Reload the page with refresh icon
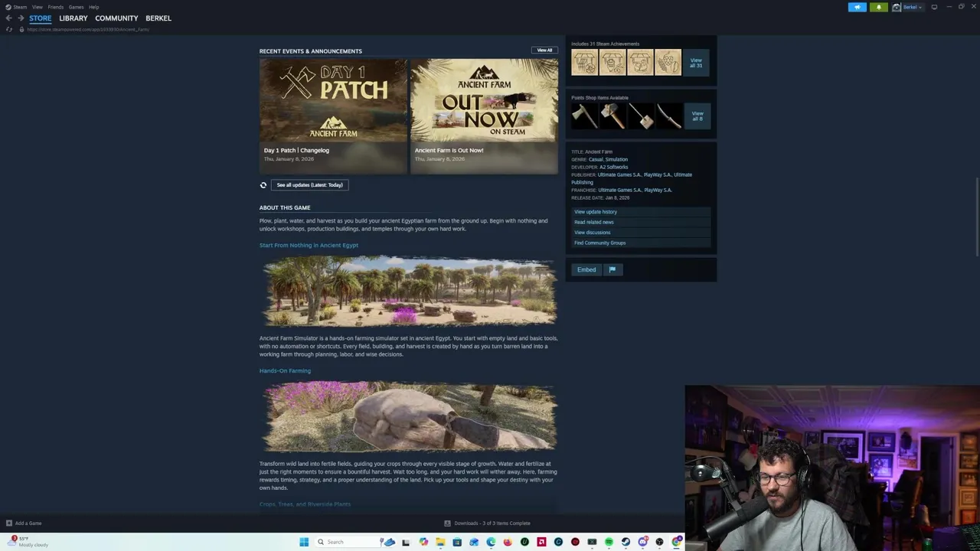980x551 pixels. pos(8,29)
